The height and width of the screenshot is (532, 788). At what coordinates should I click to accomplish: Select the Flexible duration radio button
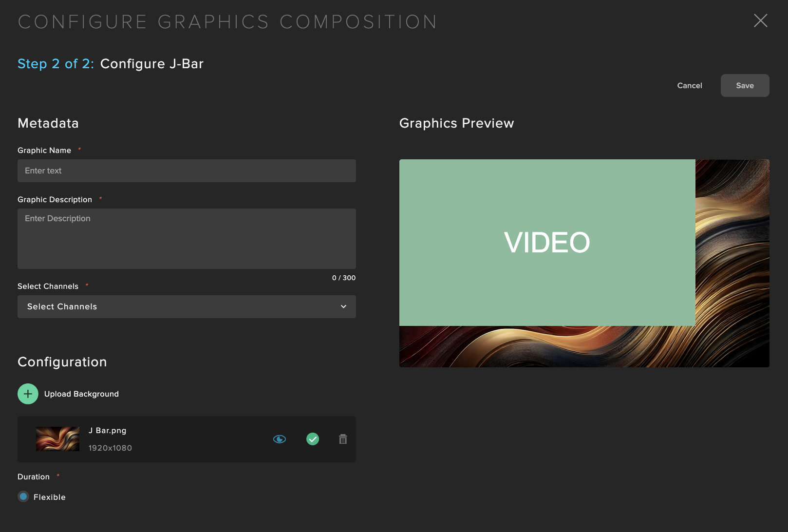point(23,497)
